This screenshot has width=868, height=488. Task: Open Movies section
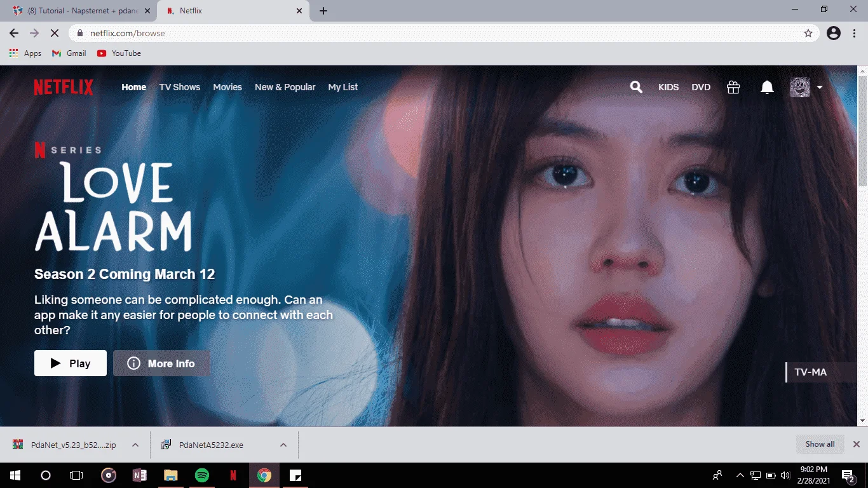[x=227, y=87]
